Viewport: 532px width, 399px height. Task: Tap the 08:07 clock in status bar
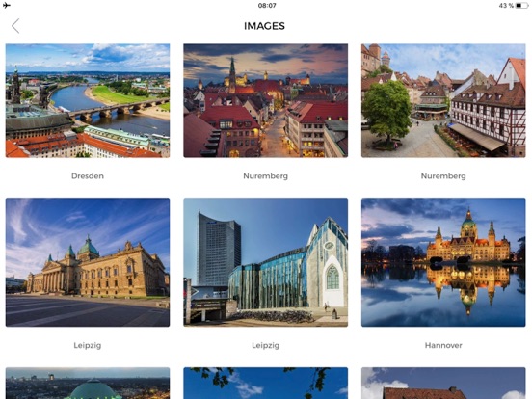pyautogui.click(x=267, y=6)
